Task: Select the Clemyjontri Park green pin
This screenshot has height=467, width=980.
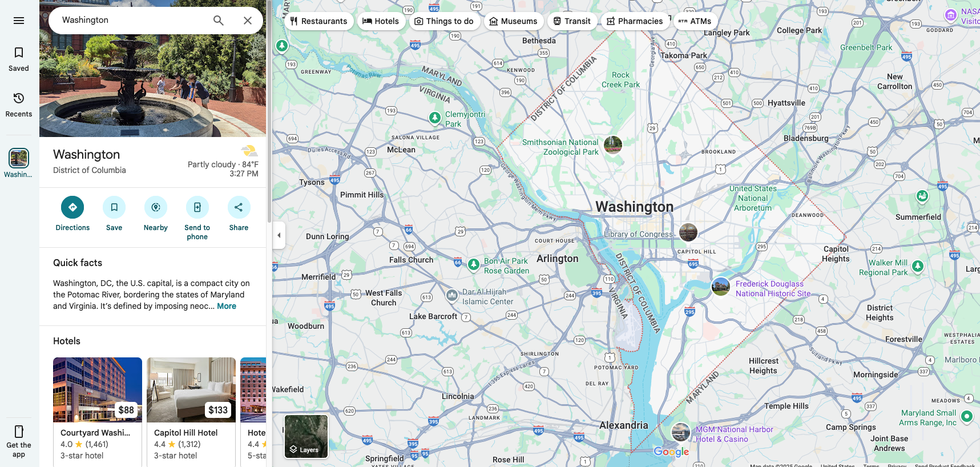Action: pos(435,118)
